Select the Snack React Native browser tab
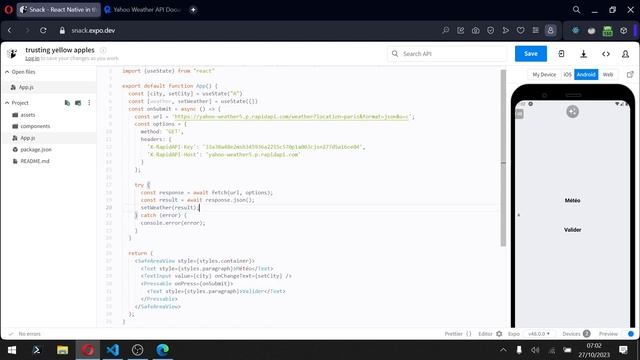This screenshot has height=360, width=640. [58, 9]
